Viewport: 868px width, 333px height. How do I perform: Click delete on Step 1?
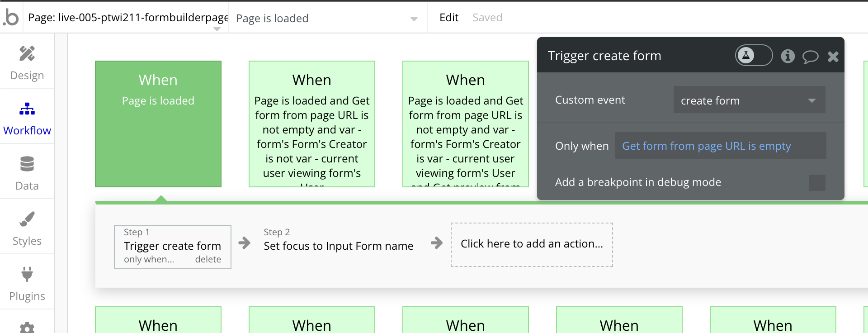click(x=208, y=259)
